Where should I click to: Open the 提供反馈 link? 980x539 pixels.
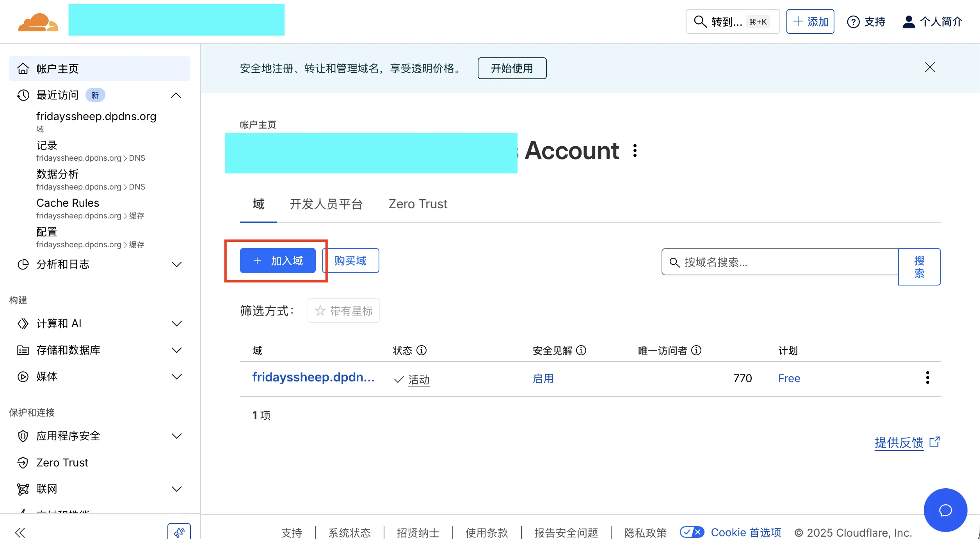(899, 443)
